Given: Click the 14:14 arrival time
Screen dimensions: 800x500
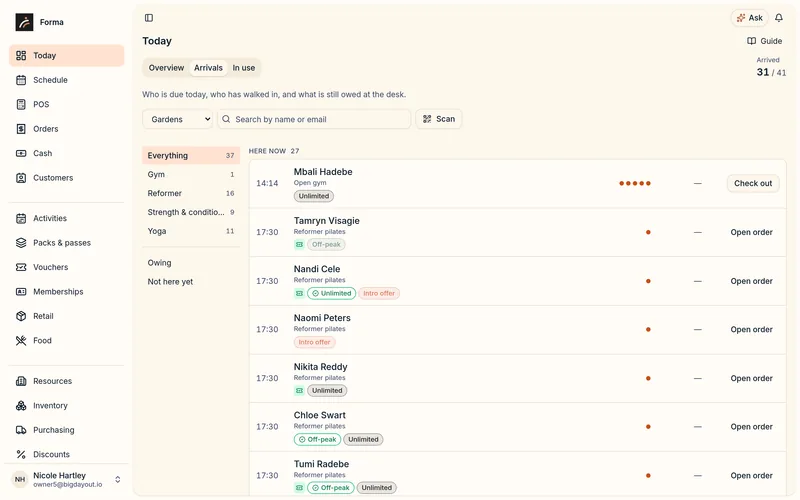Looking at the screenshot, I should pyautogui.click(x=267, y=183).
